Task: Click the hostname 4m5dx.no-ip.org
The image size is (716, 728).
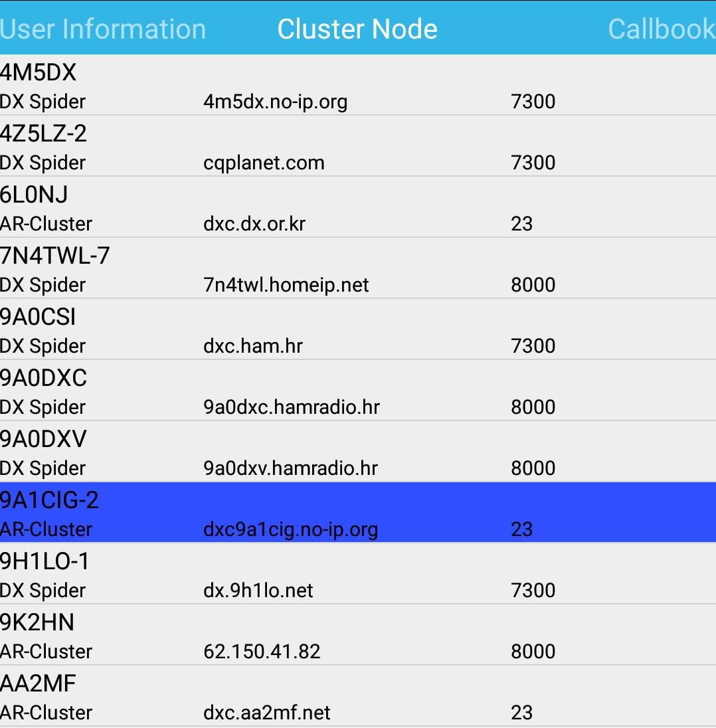Action: (277, 101)
